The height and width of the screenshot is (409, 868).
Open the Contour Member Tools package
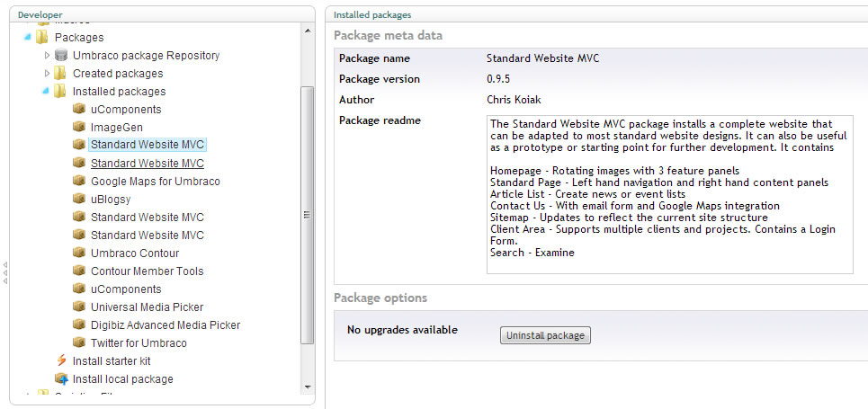[x=147, y=271]
